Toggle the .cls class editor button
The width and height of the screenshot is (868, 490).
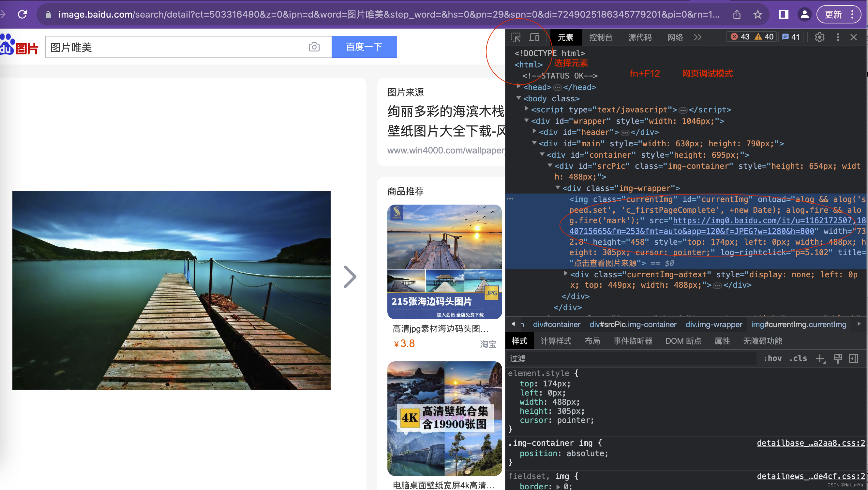[x=798, y=358]
